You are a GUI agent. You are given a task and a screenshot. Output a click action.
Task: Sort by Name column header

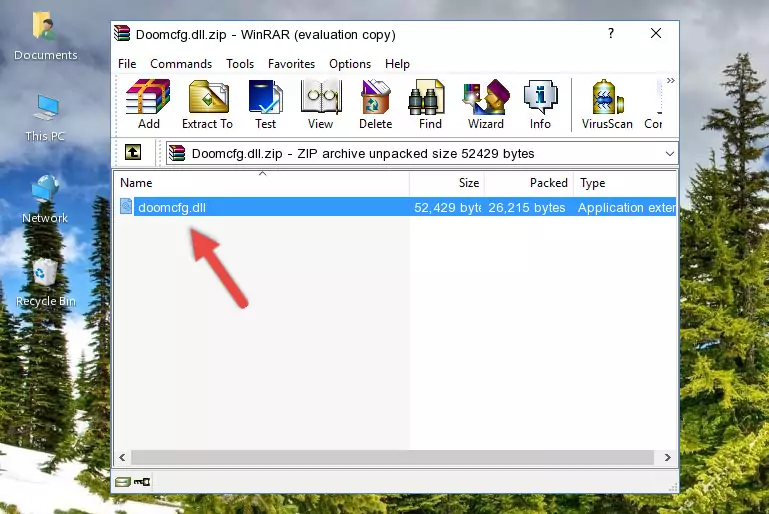(262, 183)
